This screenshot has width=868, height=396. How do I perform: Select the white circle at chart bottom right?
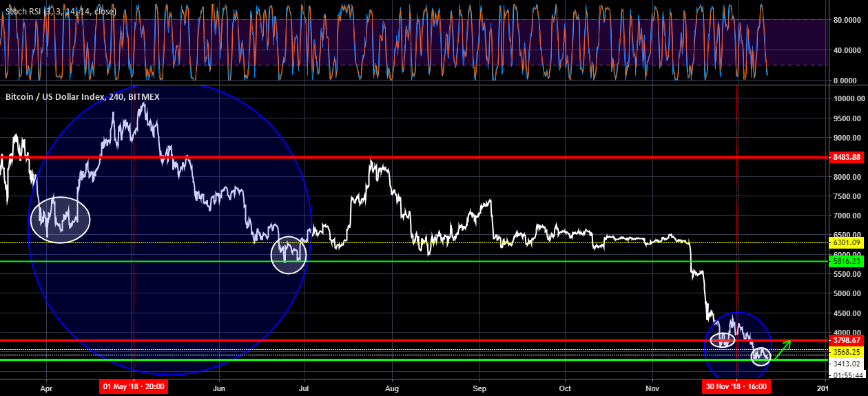point(761,357)
